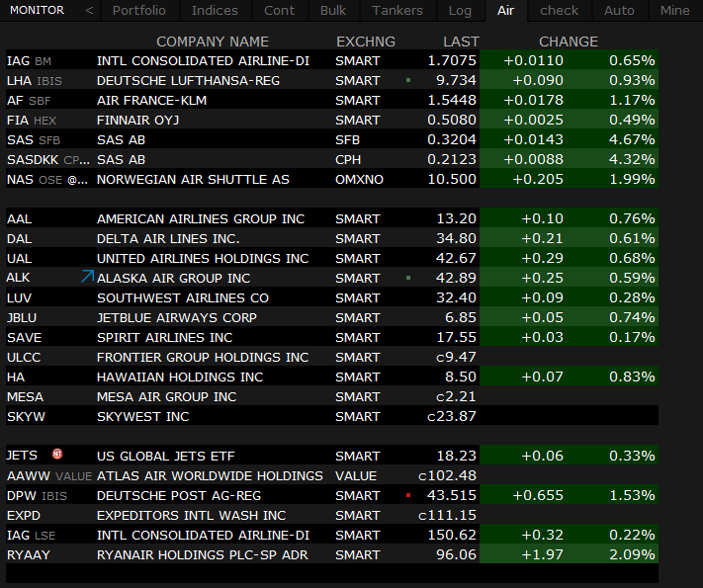This screenshot has width=703, height=588.
Task: Click ALASKA AIR GROUP INC name
Action: [173, 278]
